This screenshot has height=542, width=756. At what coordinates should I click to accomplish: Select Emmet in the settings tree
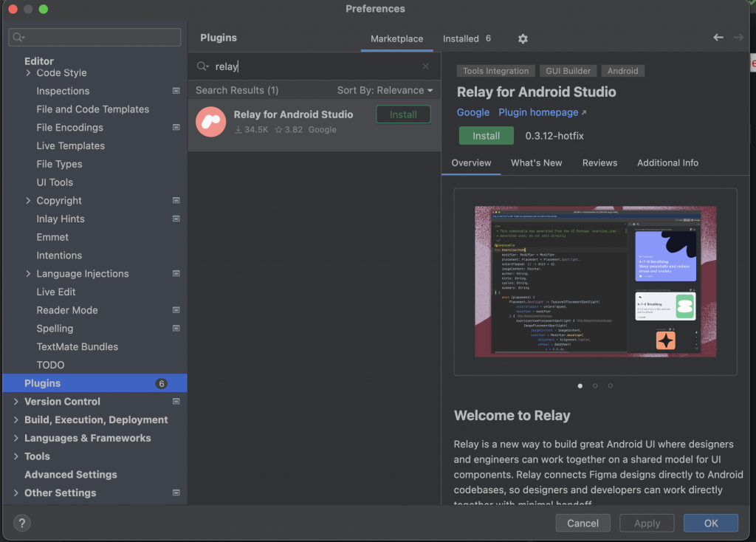(52, 237)
